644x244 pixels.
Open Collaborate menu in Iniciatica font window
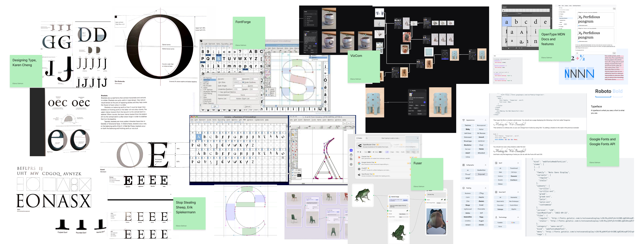click(x=259, y=120)
